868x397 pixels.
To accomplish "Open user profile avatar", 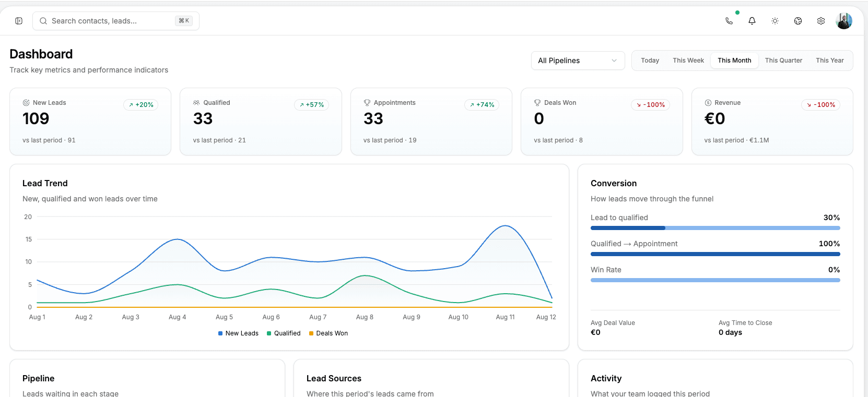I will [844, 21].
